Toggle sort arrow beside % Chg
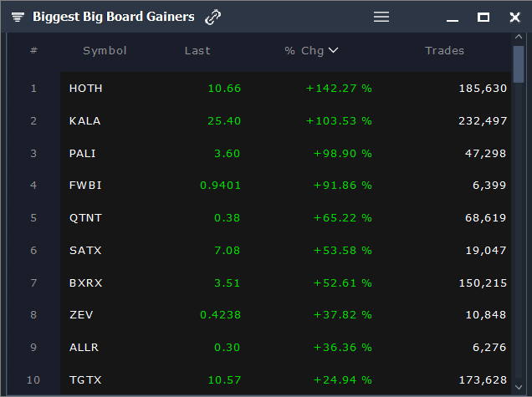532x397 pixels. pos(333,50)
